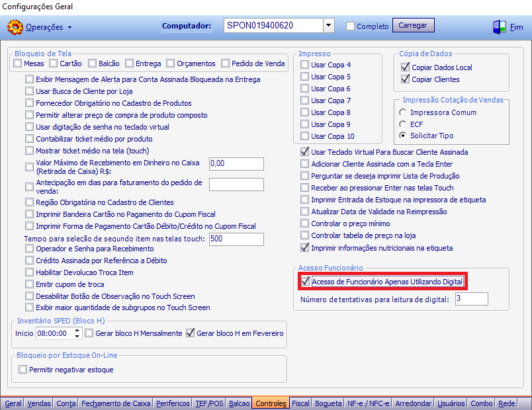Open the Boqueta tab
532x410 pixels.
(x=328, y=403)
